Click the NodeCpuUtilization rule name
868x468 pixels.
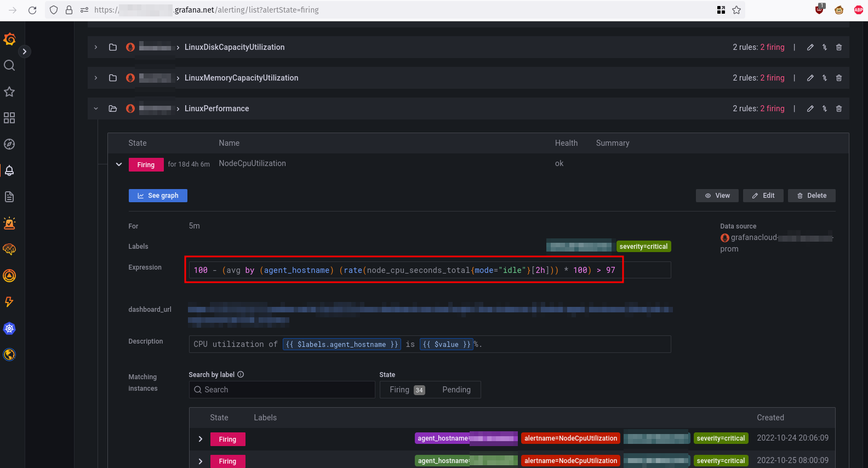click(x=252, y=163)
